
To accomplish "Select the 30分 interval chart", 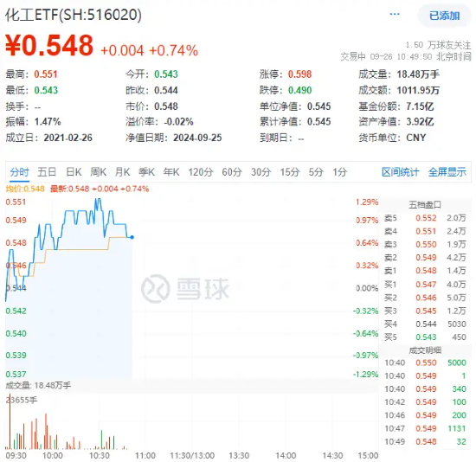I will [x=261, y=172].
